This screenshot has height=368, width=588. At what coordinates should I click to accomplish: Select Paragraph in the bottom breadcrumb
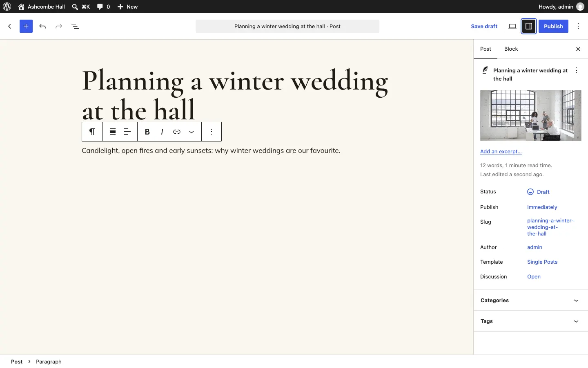tap(49, 361)
